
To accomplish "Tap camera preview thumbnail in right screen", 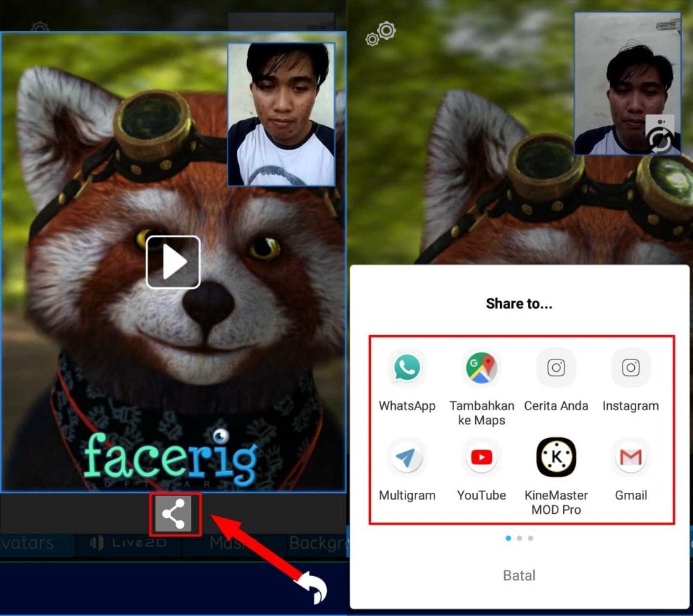I will [627, 83].
